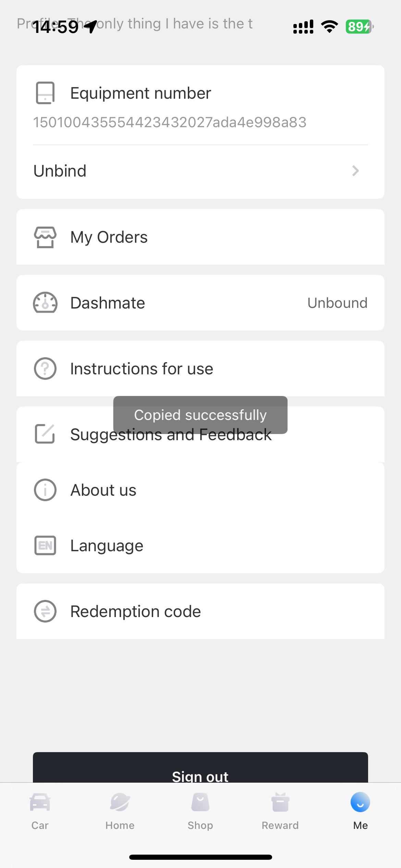The width and height of the screenshot is (401, 868).
Task: Expand Unbind using its chevron arrow
Action: tap(355, 171)
